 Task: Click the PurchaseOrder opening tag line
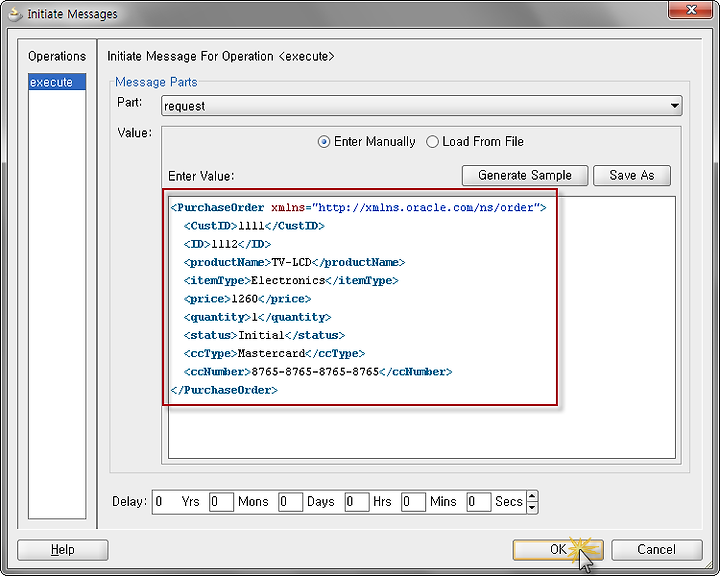coord(358,208)
